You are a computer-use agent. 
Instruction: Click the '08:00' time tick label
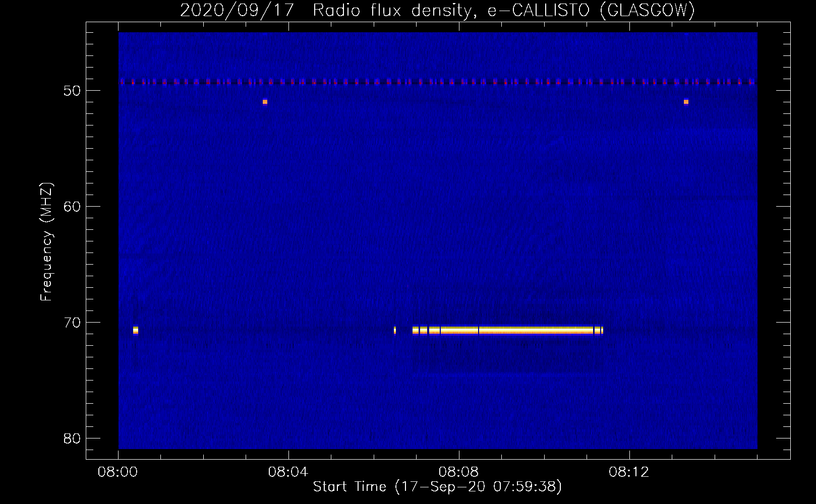[118, 472]
